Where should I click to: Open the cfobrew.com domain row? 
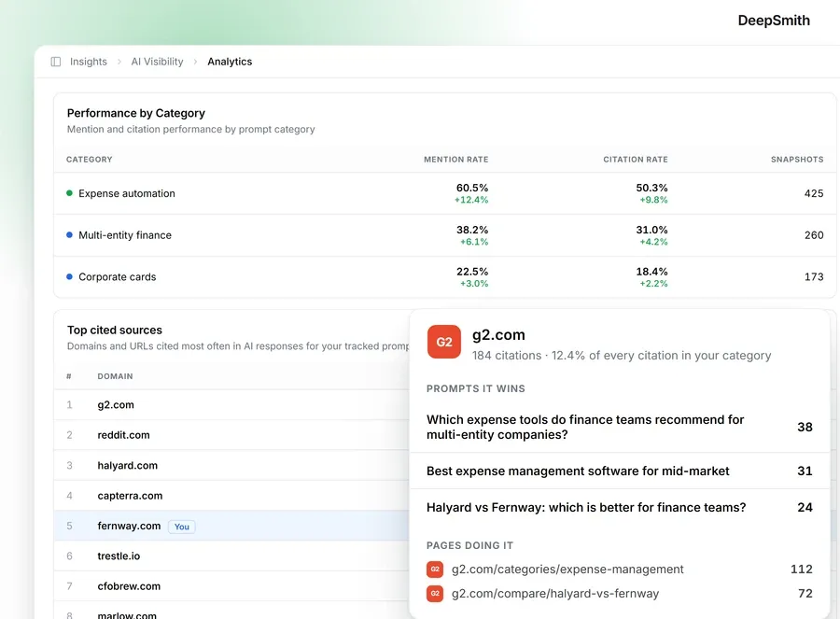pos(231,586)
